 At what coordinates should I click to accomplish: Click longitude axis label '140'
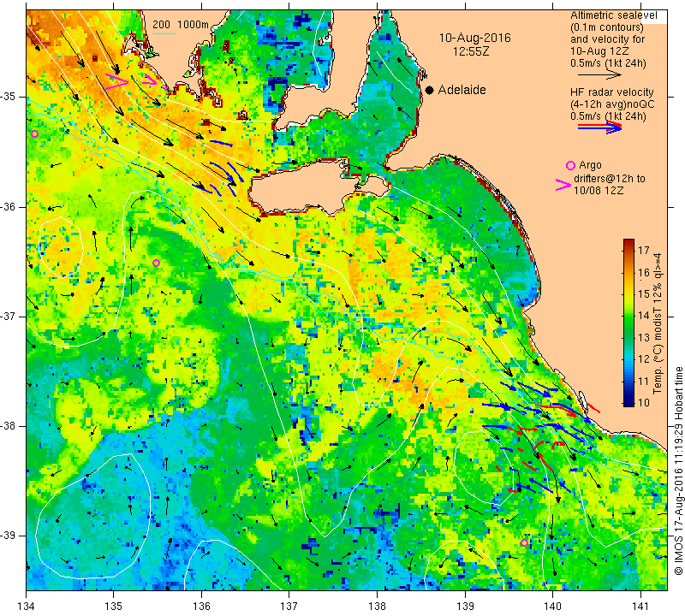click(x=552, y=607)
